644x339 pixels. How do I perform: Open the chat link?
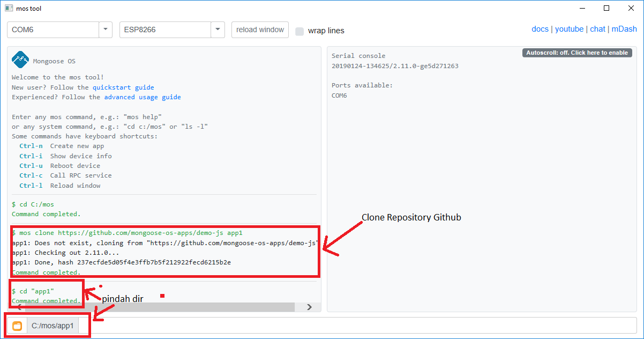[597, 29]
